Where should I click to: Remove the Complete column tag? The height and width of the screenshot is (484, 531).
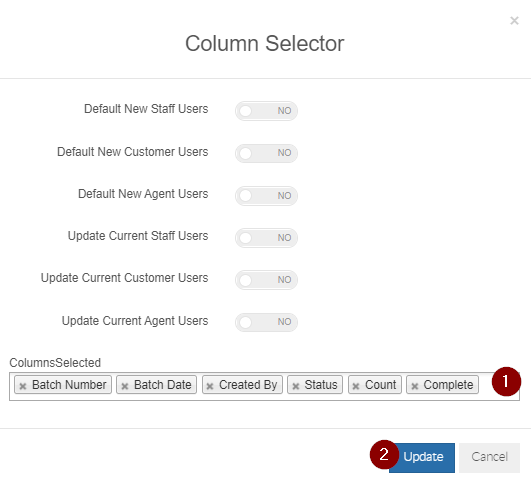click(x=415, y=386)
